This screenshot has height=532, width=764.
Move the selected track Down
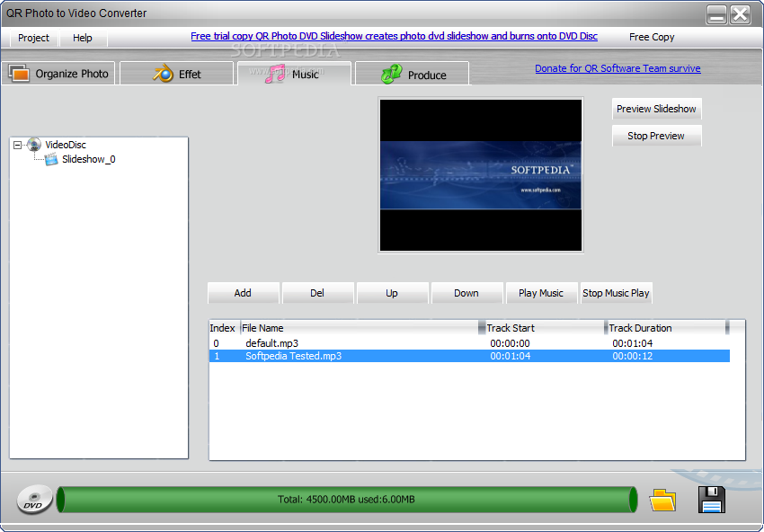pos(466,293)
